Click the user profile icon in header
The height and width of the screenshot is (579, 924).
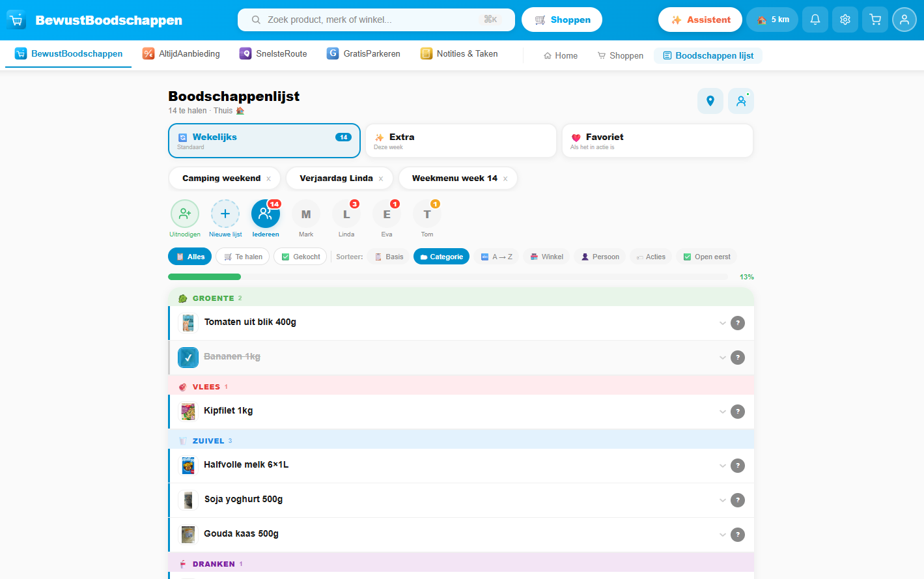click(904, 20)
